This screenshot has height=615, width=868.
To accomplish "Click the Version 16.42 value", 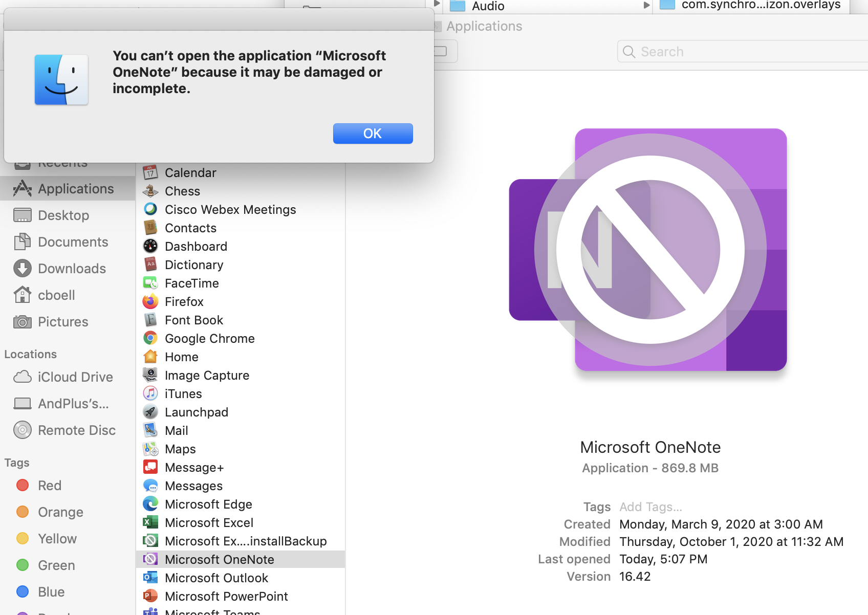I will [x=635, y=577].
